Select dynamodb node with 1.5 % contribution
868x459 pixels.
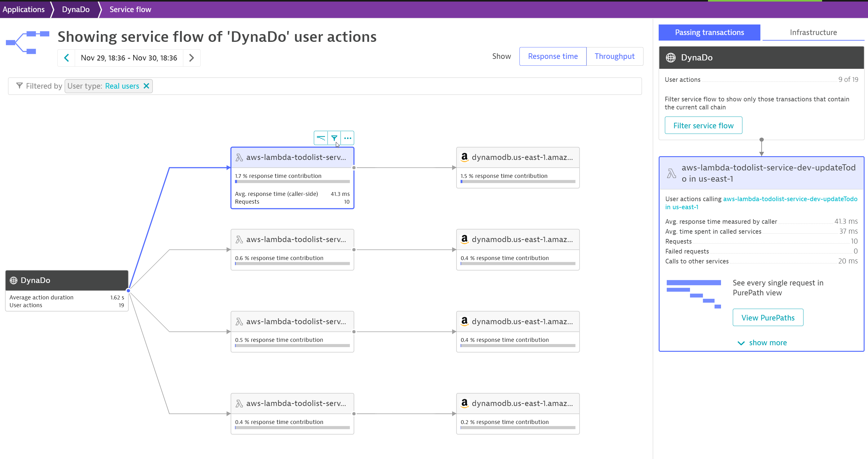[x=518, y=167]
